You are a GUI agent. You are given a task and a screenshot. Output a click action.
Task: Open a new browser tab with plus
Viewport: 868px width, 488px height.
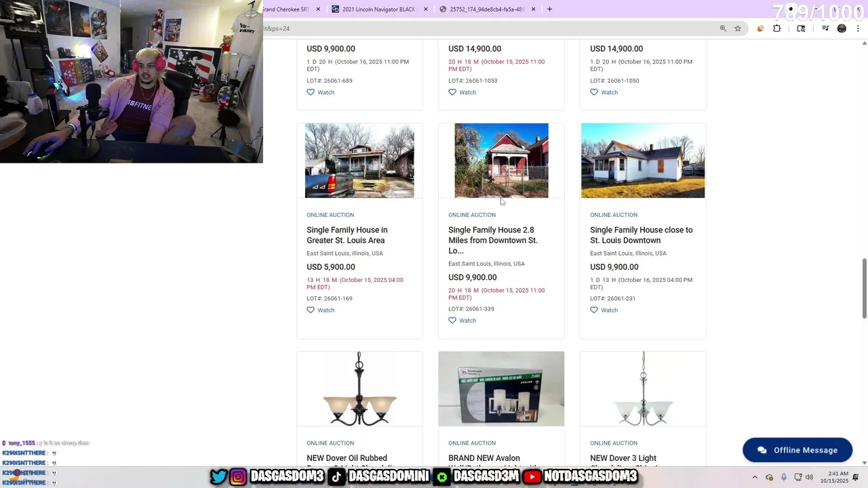[x=549, y=9]
